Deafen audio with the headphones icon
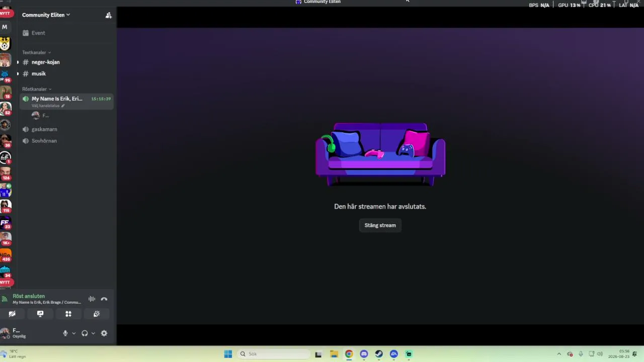This screenshot has width=644, height=362. (x=85, y=333)
